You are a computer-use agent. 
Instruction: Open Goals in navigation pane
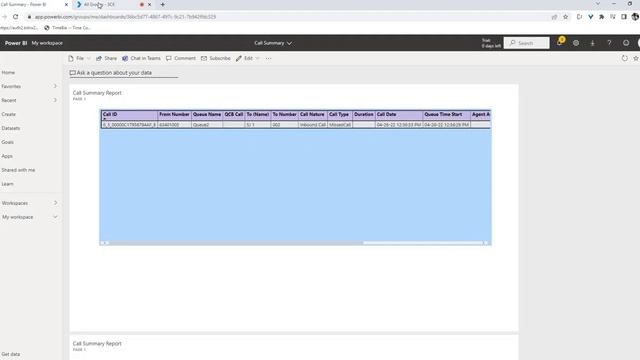tap(7, 142)
